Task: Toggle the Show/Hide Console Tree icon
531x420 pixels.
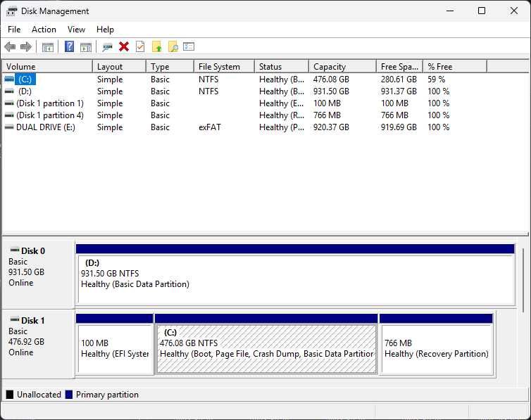Action: (x=48, y=47)
